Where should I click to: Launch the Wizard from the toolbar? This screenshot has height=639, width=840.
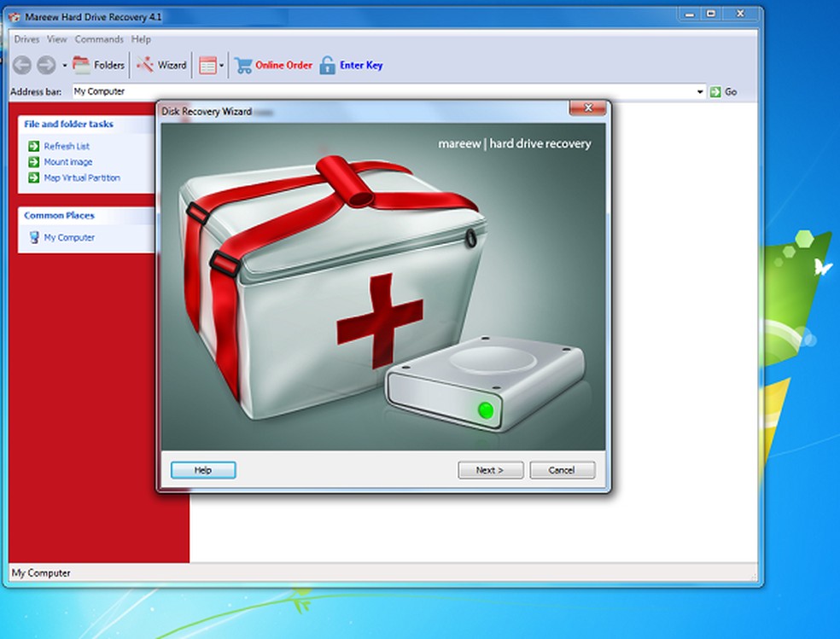click(x=161, y=66)
